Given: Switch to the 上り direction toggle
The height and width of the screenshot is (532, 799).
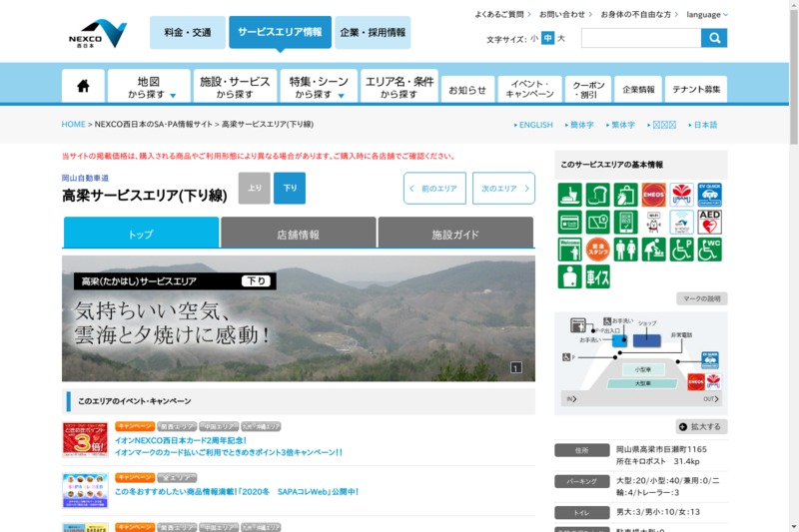Looking at the screenshot, I should tap(254, 188).
